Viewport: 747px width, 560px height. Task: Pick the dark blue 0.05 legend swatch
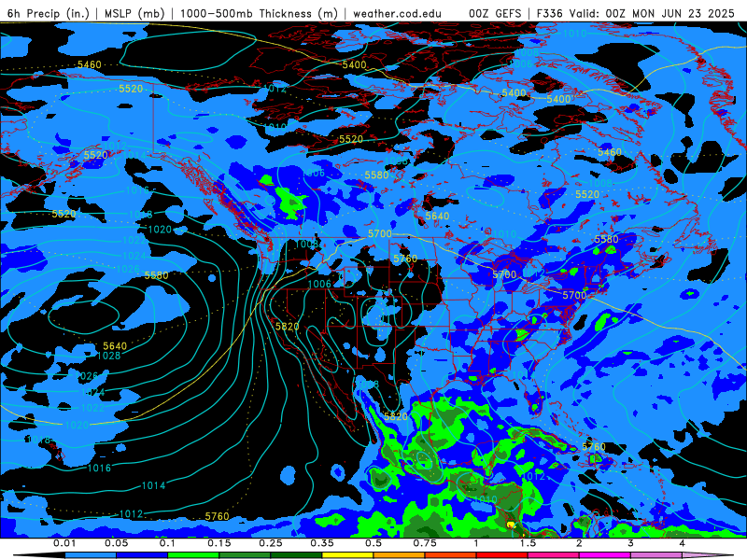(142, 555)
